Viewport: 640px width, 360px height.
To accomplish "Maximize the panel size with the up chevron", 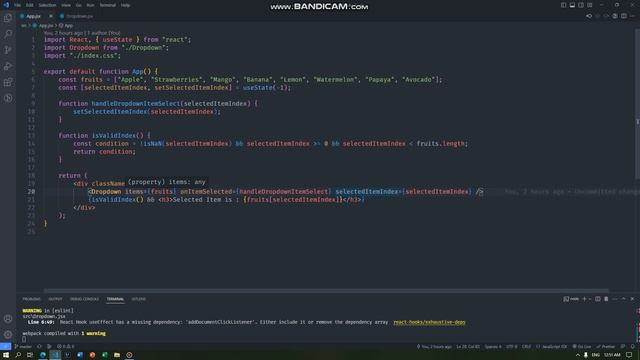I will 624,299.
